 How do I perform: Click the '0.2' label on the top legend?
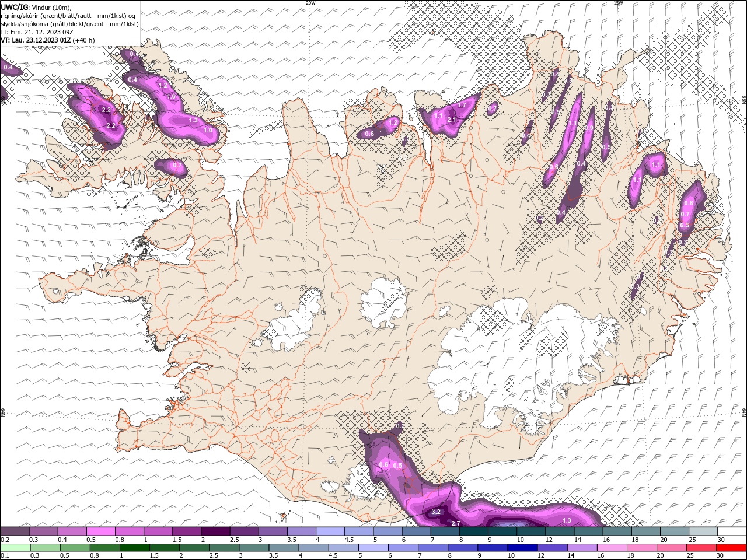(x=5, y=540)
